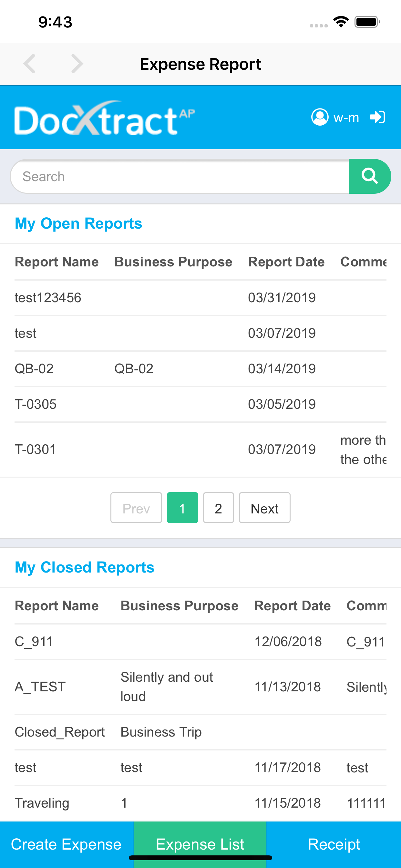Select the 03/31/2019 report date
Image resolution: width=401 pixels, height=868 pixels.
click(x=282, y=298)
